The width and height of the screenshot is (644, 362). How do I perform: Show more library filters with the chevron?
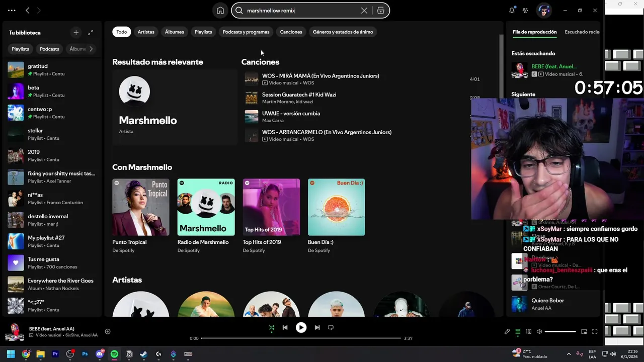pos(91,49)
